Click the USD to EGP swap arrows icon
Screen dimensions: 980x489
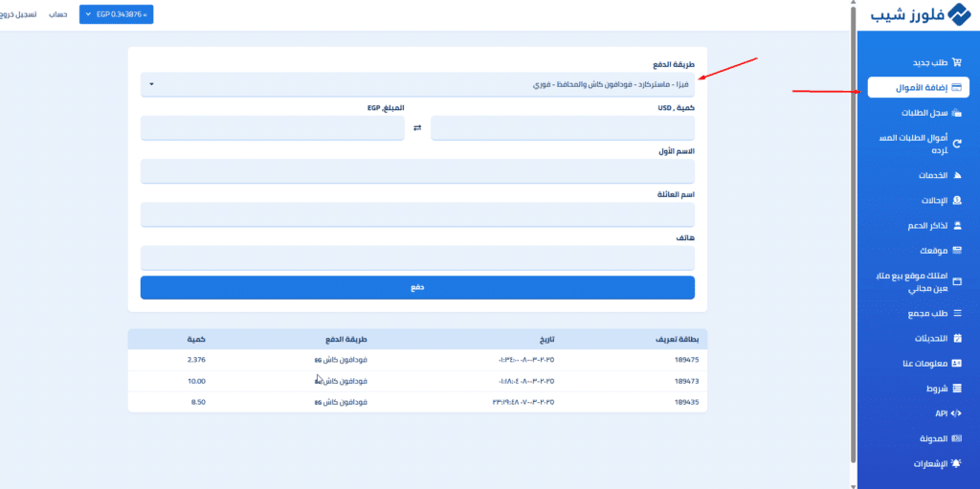pyautogui.click(x=417, y=128)
